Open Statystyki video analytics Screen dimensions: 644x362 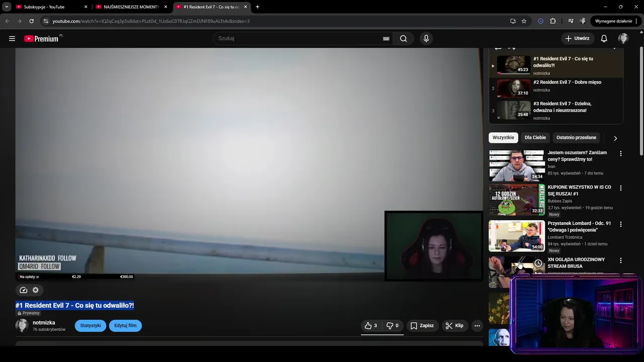[91, 326]
